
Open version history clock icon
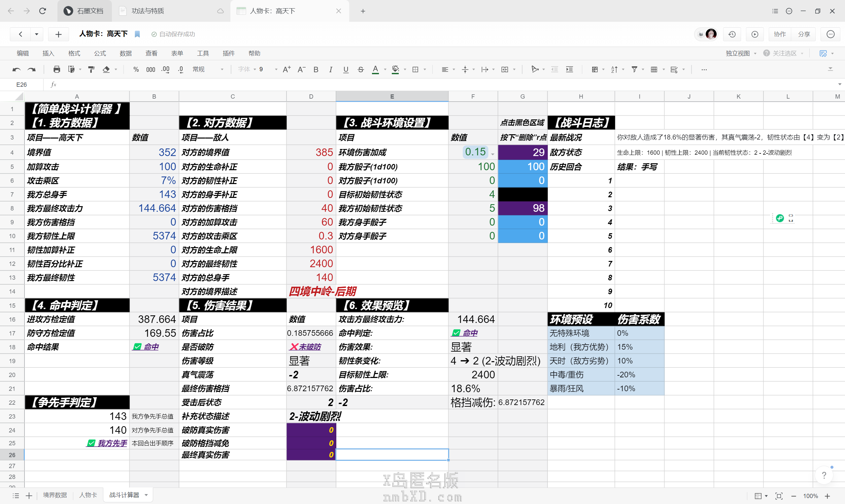tap(732, 34)
